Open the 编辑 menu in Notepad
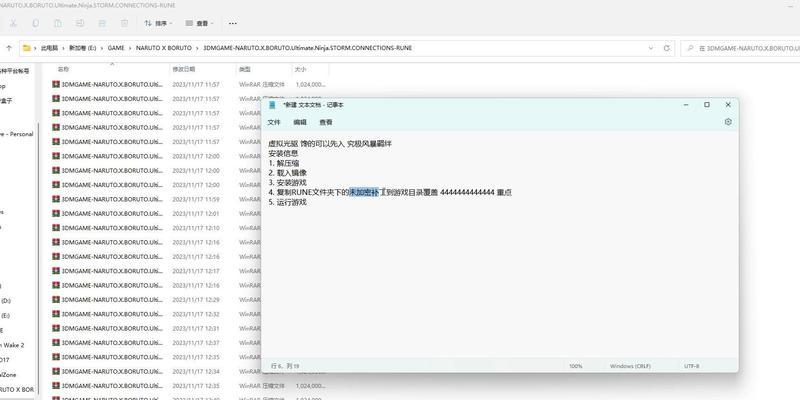Image resolution: width=800 pixels, height=400 pixels. 300,122
